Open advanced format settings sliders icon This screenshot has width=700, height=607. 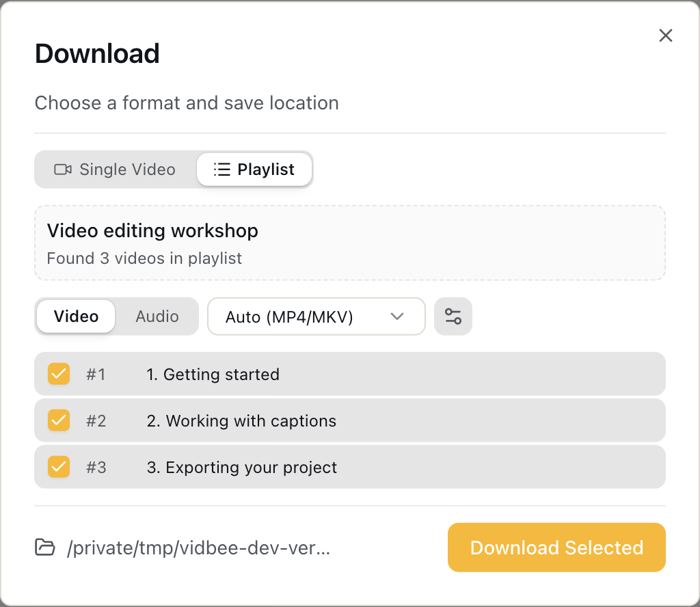[453, 316]
